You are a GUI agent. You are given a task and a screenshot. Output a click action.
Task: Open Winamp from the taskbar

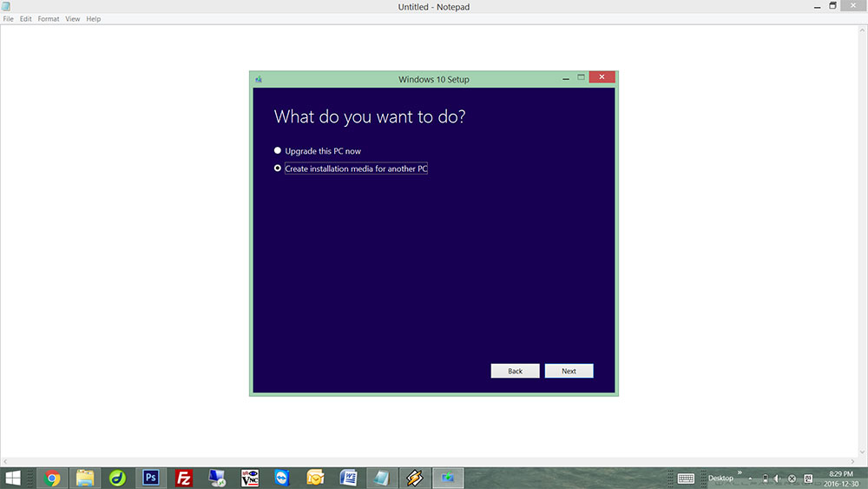(414, 478)
